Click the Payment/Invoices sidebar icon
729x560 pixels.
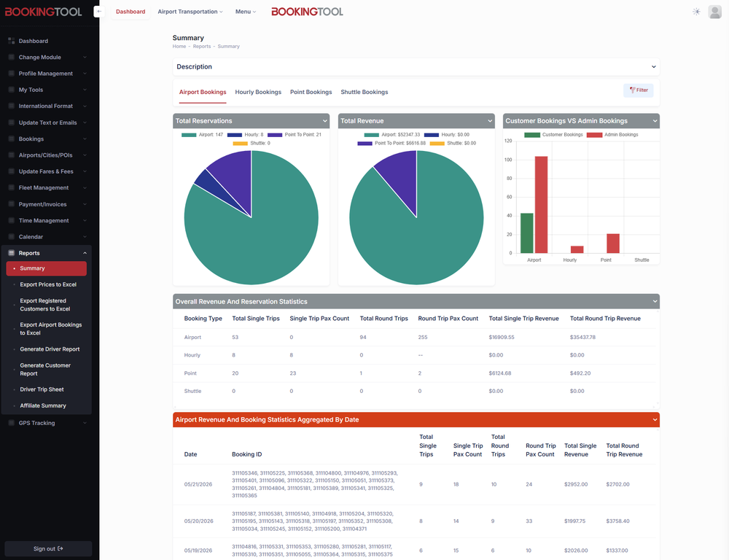(x=12, y=204)
